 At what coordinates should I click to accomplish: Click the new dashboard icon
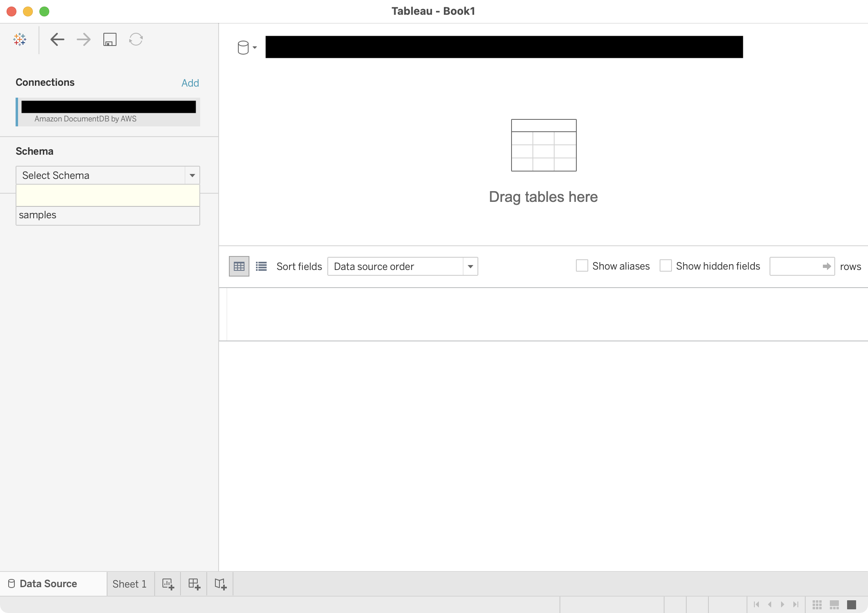194,583
